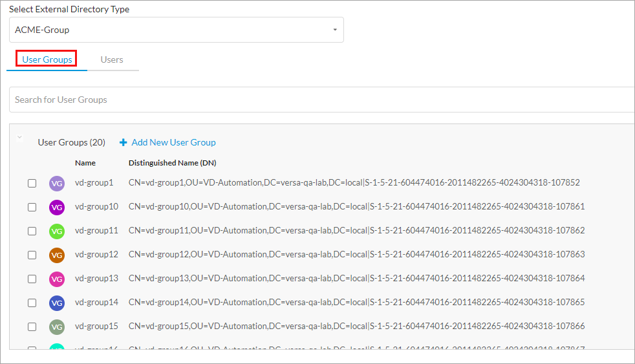Select the vd-group12 row checkbox

coord(32,255)
